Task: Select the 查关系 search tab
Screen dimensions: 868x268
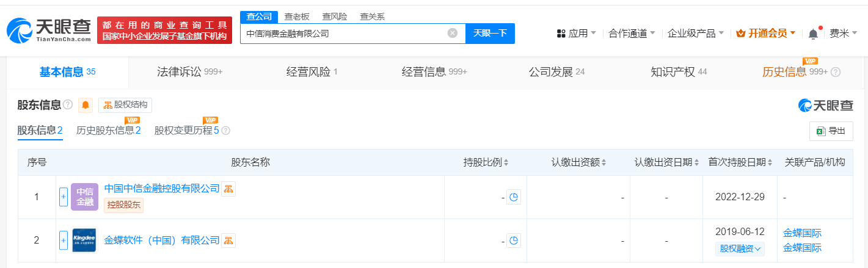Action: click(372, 16)
